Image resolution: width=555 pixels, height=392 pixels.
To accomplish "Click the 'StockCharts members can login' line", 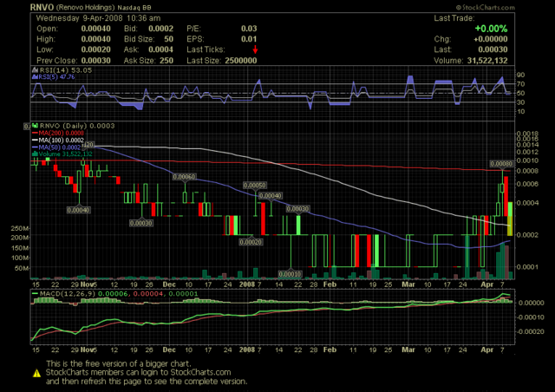I will point(139,373).
